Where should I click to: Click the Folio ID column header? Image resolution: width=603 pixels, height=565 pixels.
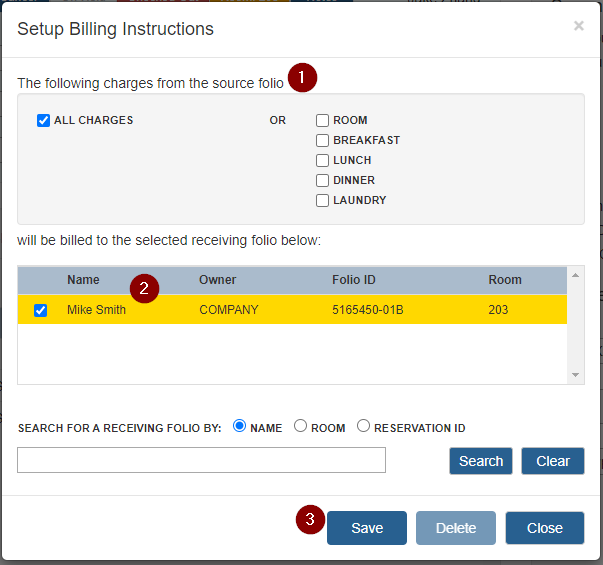(x=354, y=280)
